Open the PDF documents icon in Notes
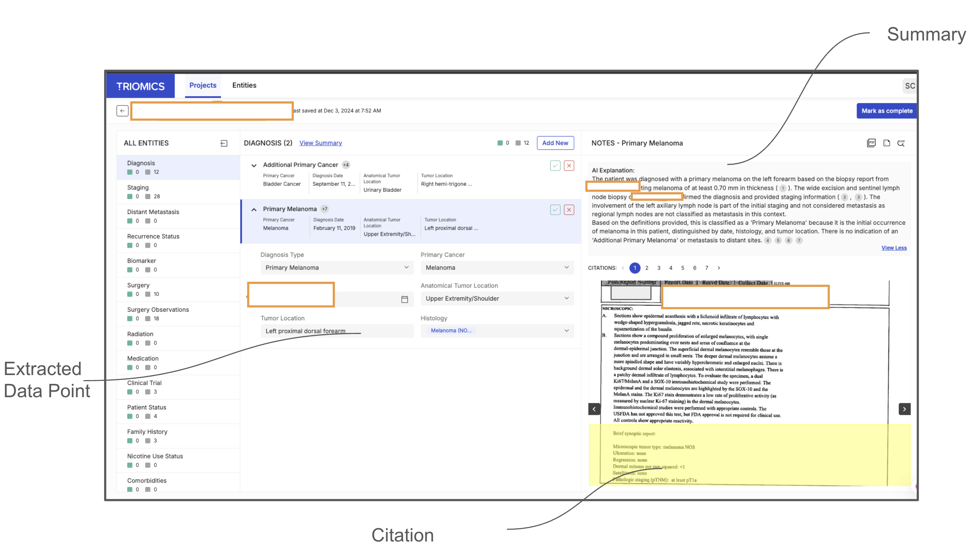 (871, 143)
